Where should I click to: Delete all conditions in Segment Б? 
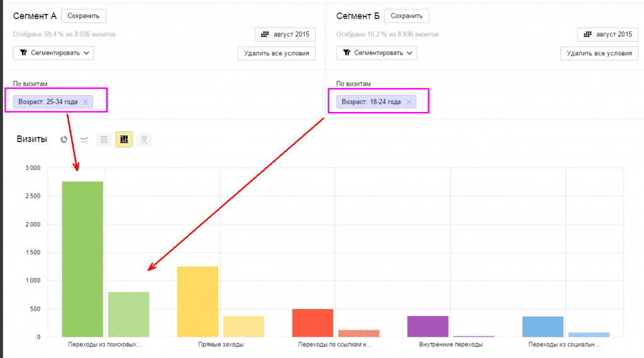pyautogui.click(x=599, y=53)
